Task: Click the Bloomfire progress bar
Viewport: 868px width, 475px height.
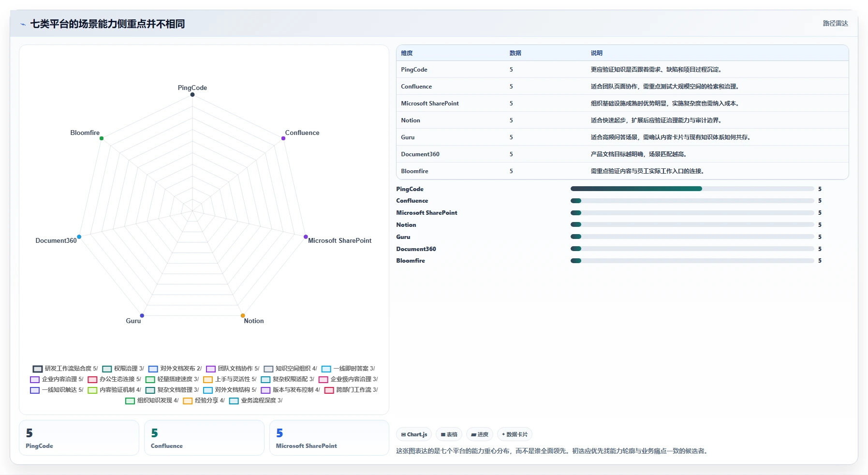Action: click(x=692, y=261)
